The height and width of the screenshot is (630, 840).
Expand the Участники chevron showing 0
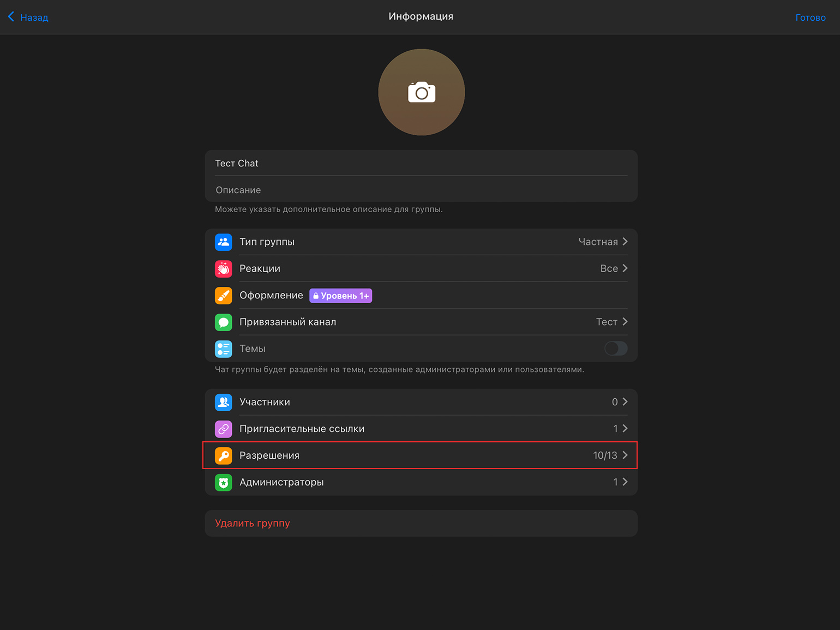pyautogui.click(x=625, y=402)
